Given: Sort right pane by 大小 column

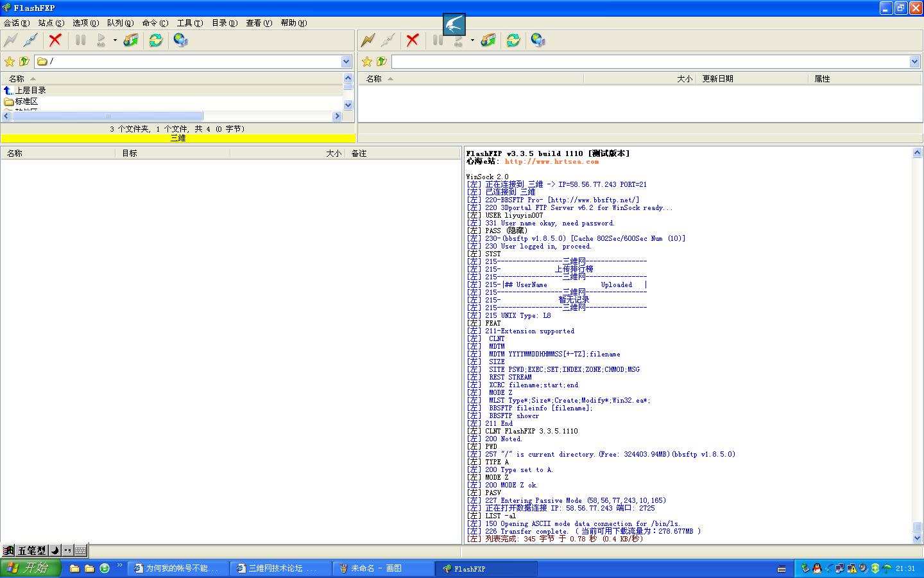Looking at the screenshot, I should (640, 78).
